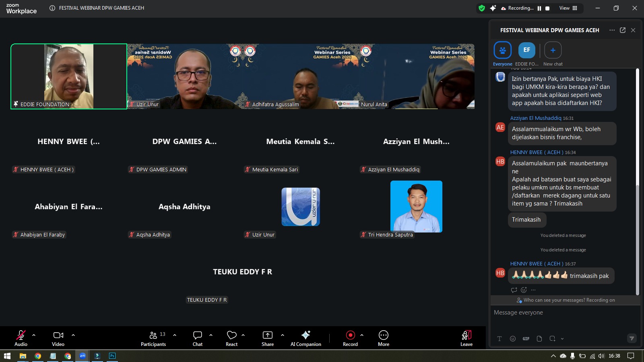This screenshot has height=362, width=644.
Task: Expand the Audio options arrow
Action: click(34, 335)
